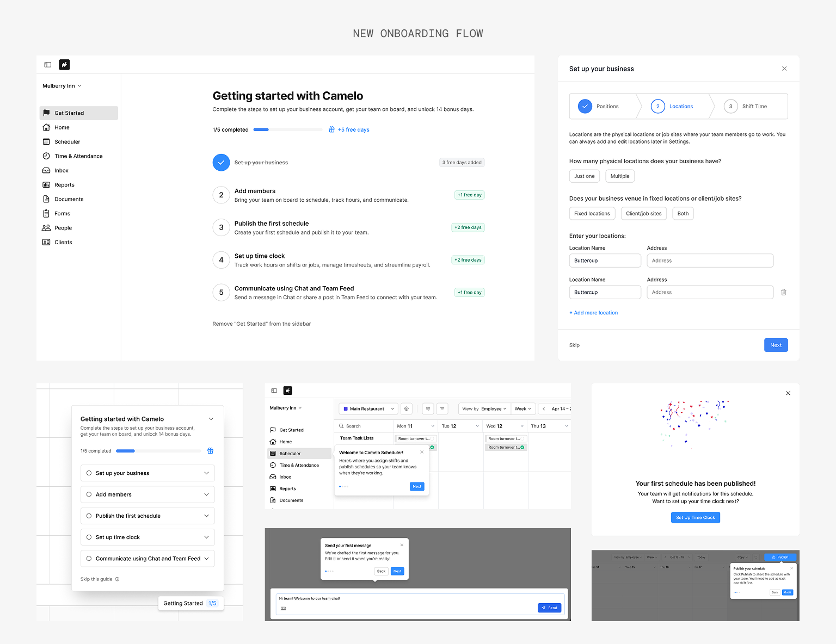Open the filter sliders icon in scheduler toolbar

(428, 408)
